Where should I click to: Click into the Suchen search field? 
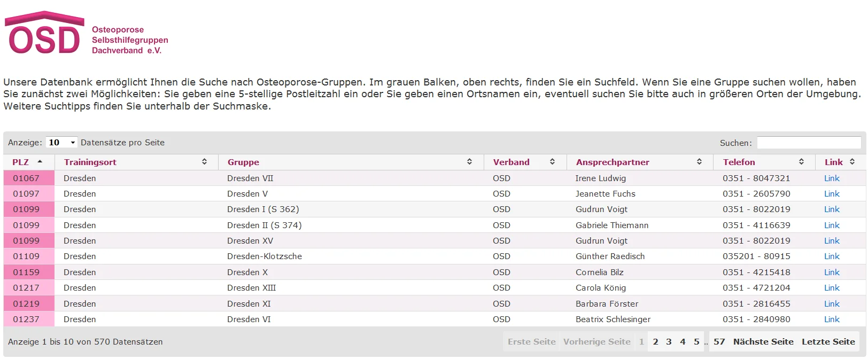click(x=809, y=143)
